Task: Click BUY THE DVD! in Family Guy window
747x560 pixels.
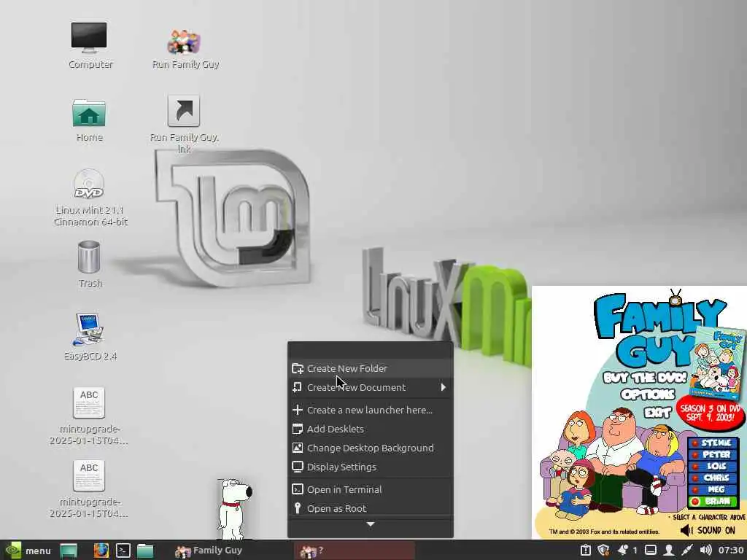Action: (x=644, y=378)
